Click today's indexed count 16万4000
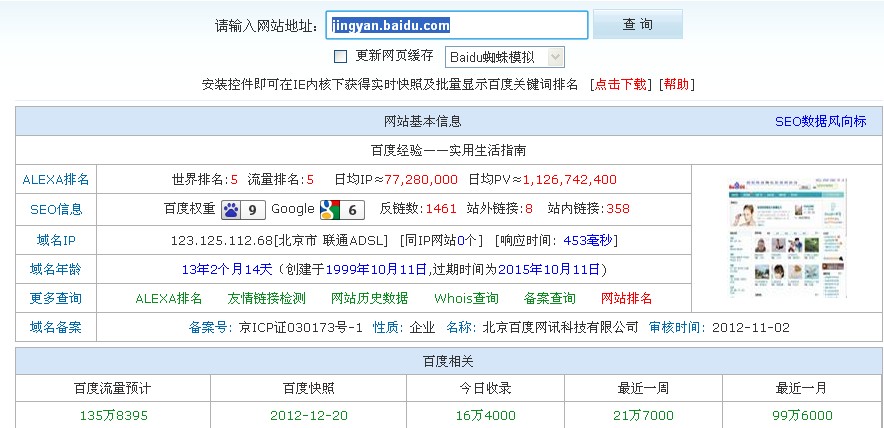Image resolution: width=884 pixels, height=428 pixels. [x=485, y=416]
